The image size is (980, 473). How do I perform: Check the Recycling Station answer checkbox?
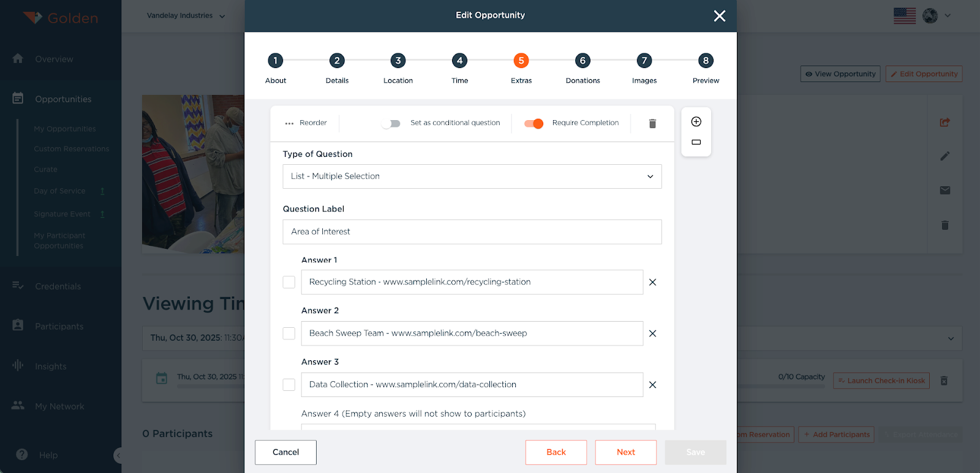pyautogui.click(x=289, y=282)
